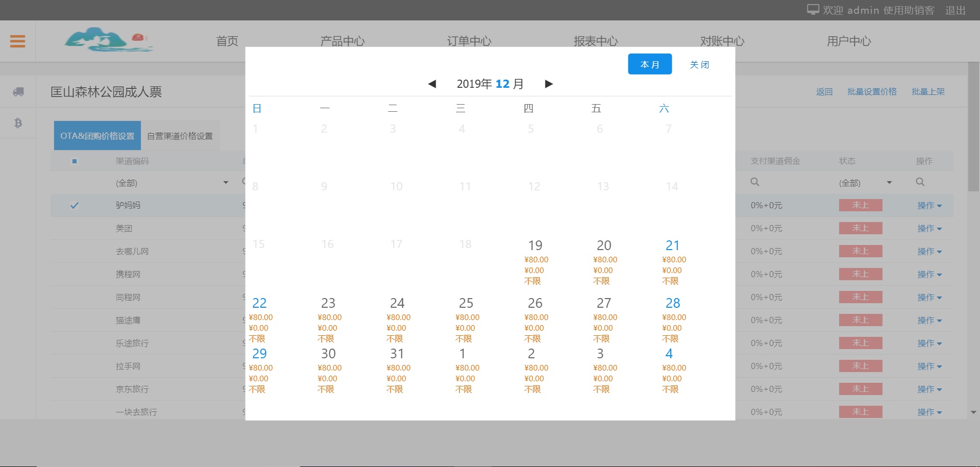Close the calendar via 关闭 link
The image size is (980, 467).
click(x=699, y=64)
